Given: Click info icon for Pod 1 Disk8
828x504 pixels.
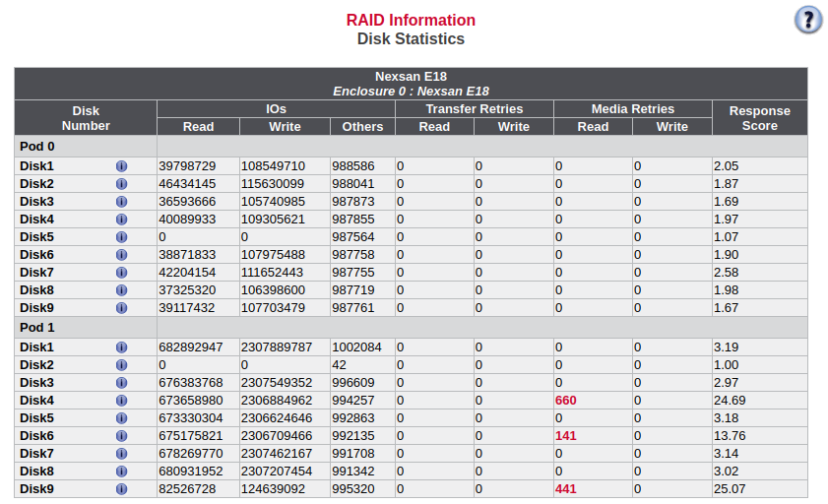Looking at the screenshot, I should coord(121,472).
